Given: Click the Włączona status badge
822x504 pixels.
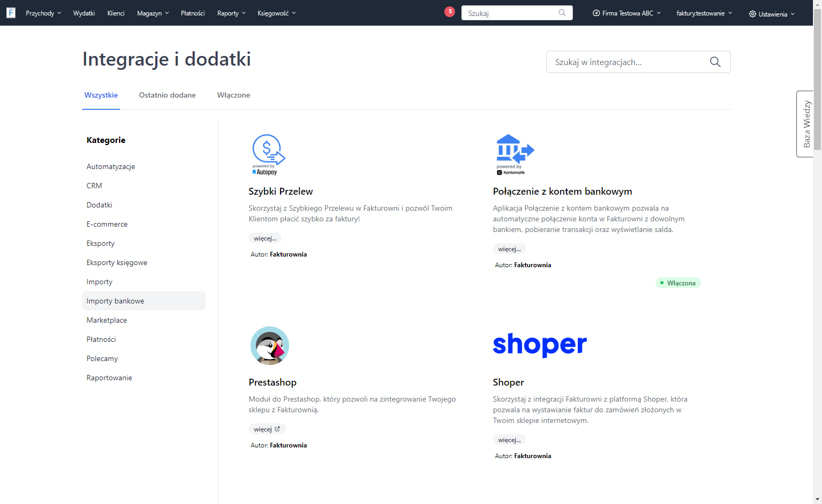Looking at the screenshot, I should (x=678, y=283).
